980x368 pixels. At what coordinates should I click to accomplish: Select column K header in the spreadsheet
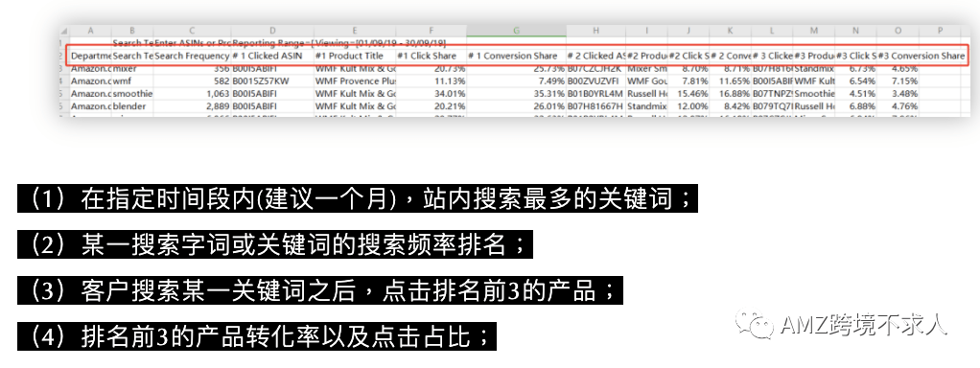(730, 31)
